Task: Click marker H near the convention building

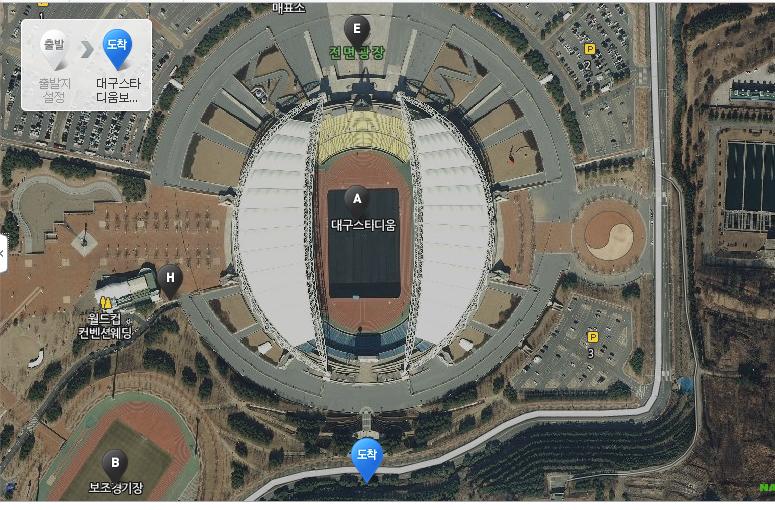Action: coord(170,280)
